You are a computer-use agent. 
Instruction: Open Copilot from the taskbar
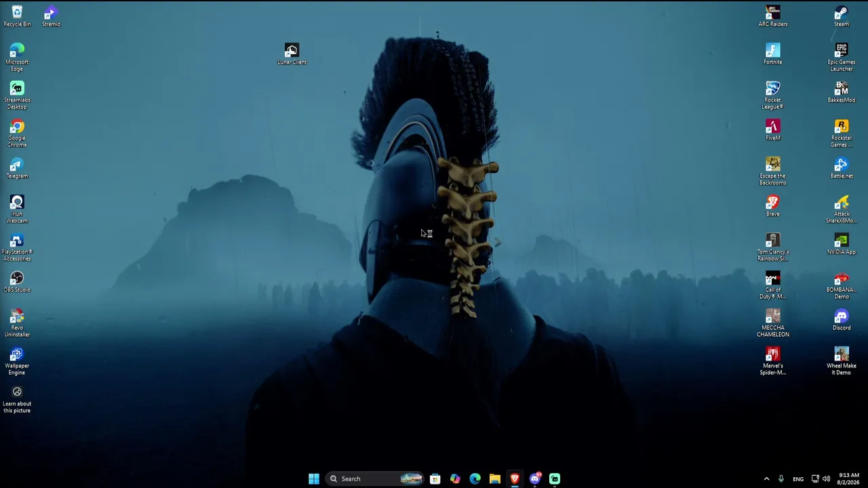click(x=455, y=479)
